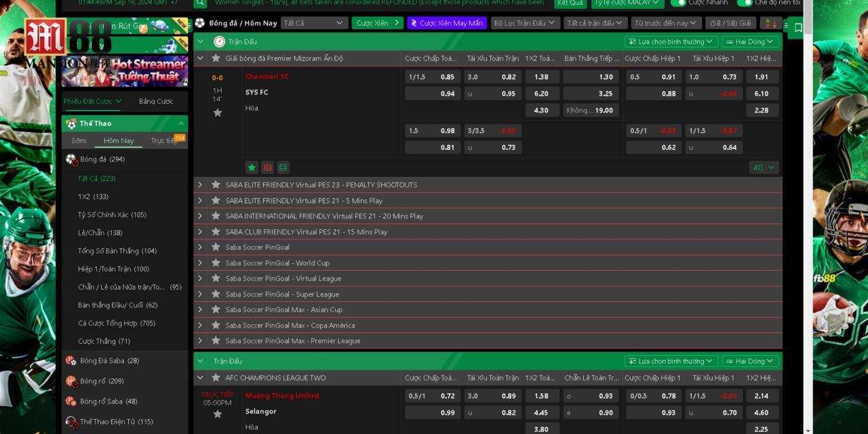Bet SYS FC 1X2 odds 6.20
Image resolution: width=868 pixels, height=434 pixels.
540,94
